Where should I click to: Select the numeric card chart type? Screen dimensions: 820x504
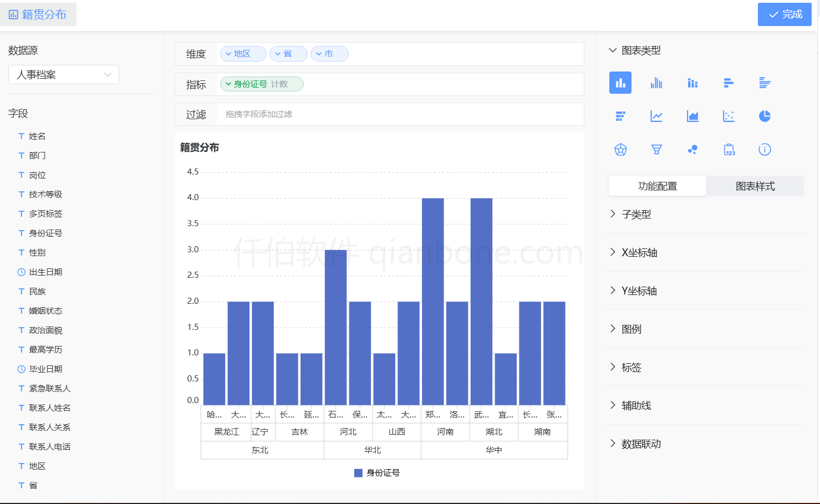pyautogui.click(x=729, y=149)
